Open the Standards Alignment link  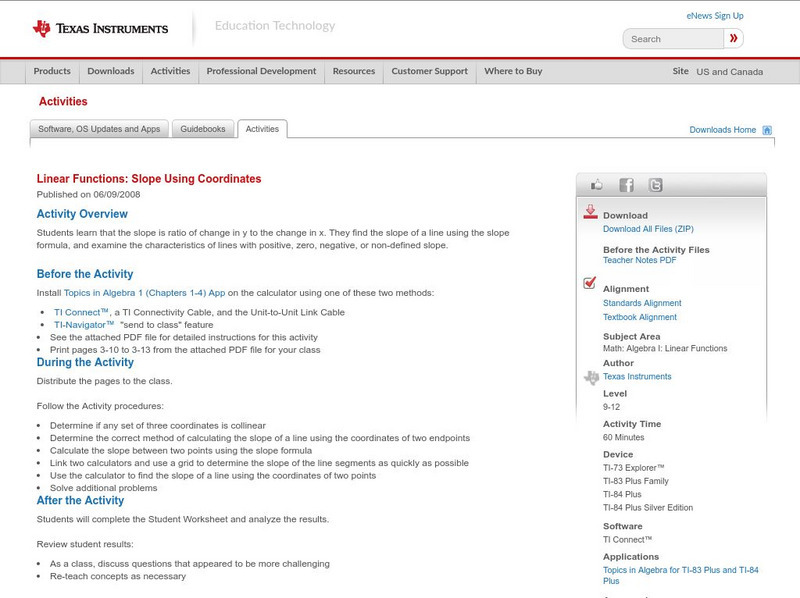point(642,303)
